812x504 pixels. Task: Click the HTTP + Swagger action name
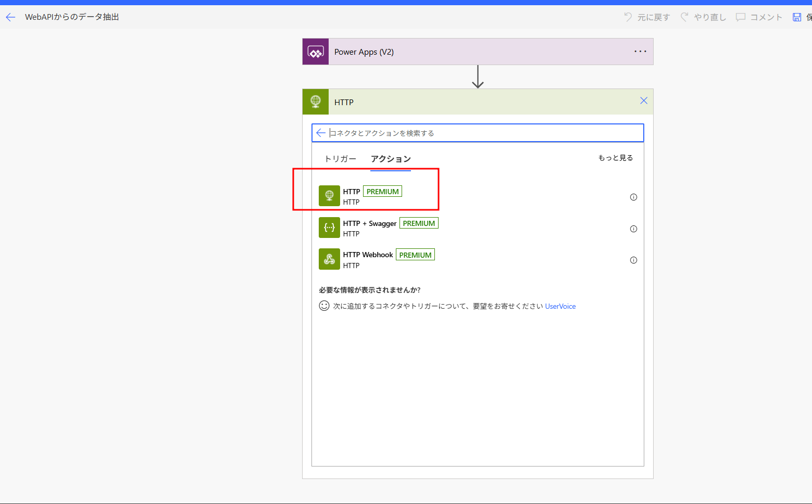point(369,223)
